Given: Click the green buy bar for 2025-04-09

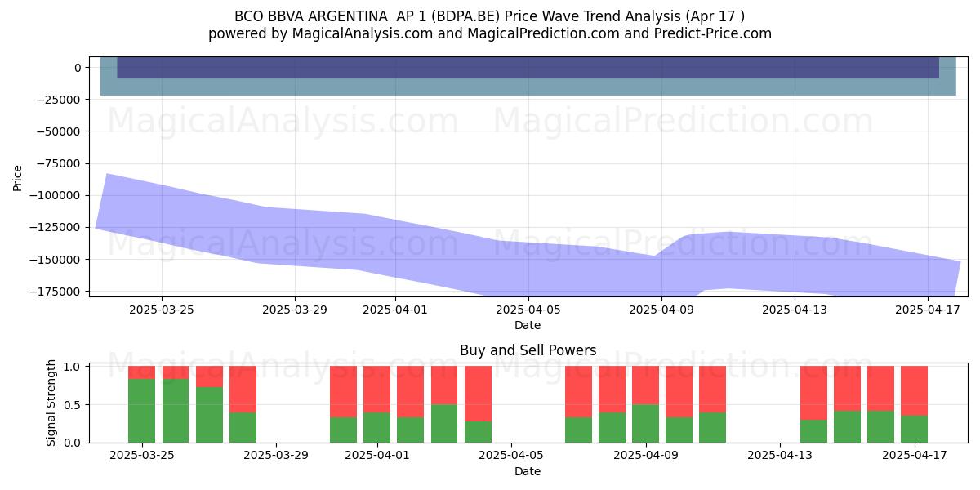Looking at the screenshot, I should pos(645,423).
